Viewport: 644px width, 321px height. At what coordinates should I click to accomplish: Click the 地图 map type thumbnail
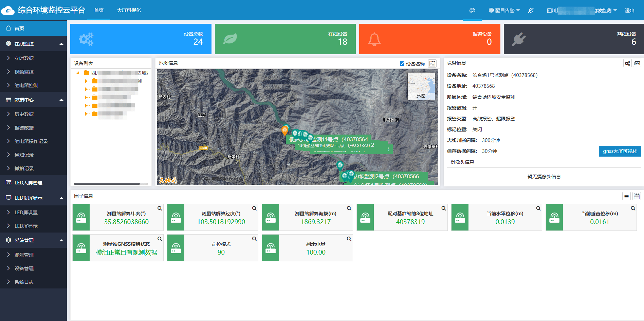(x=421, y=86)
